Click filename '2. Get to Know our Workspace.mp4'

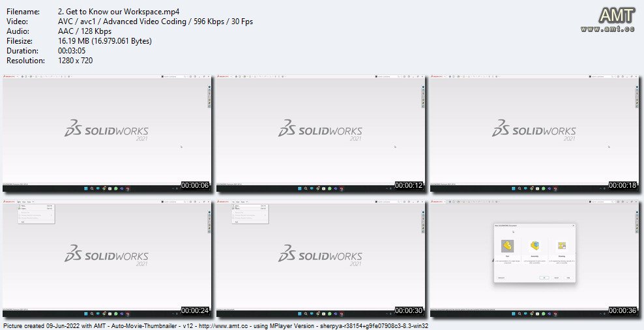[x=119, y=12]
